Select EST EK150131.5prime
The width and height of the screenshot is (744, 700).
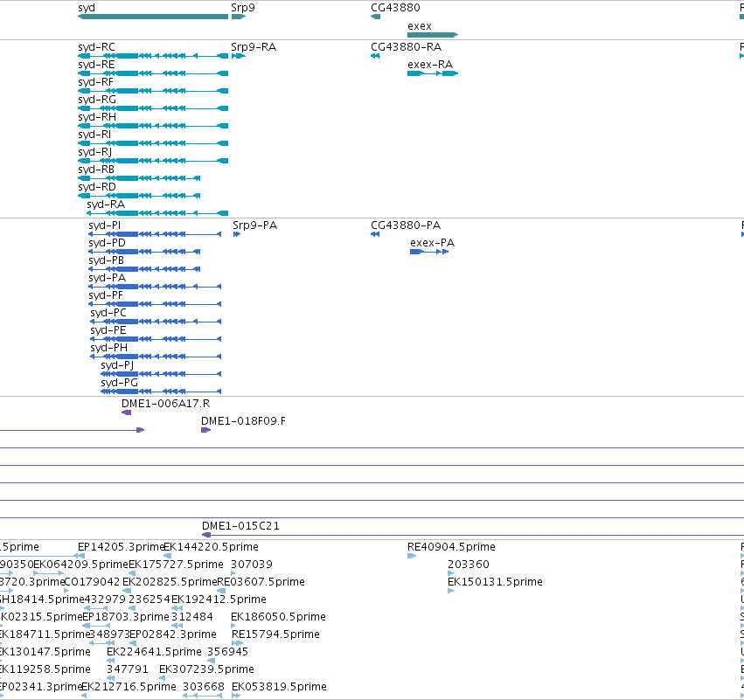pyautogui.click(x=451, y=591)
